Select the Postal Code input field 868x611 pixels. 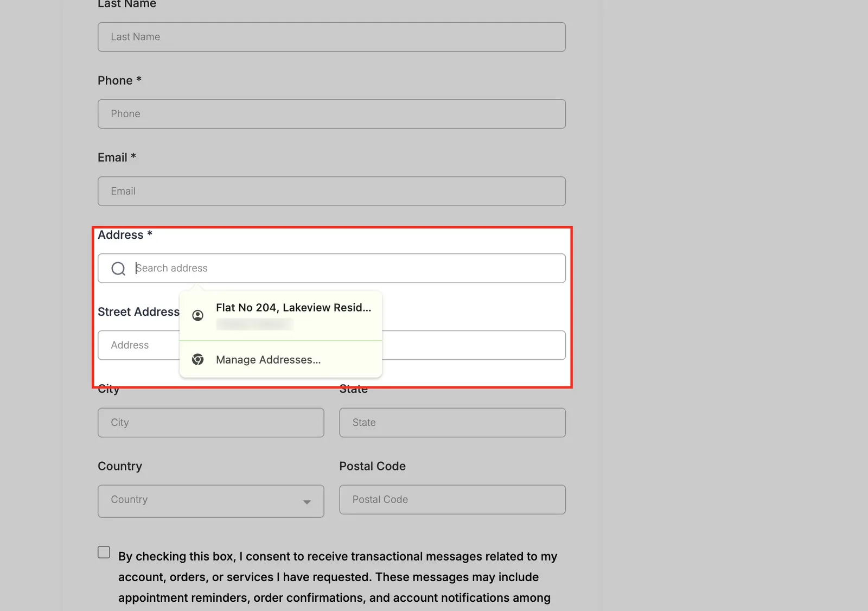pos(452,500)
